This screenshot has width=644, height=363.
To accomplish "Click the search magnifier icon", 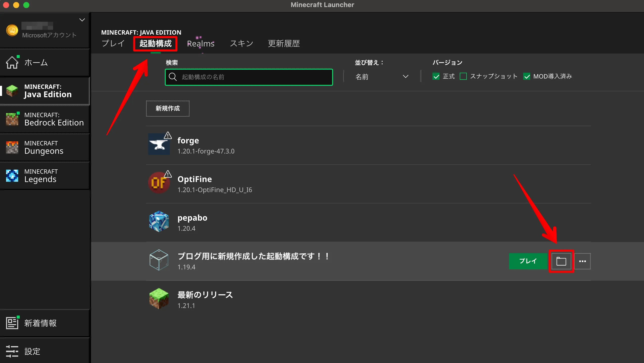I will pos(173,77).
